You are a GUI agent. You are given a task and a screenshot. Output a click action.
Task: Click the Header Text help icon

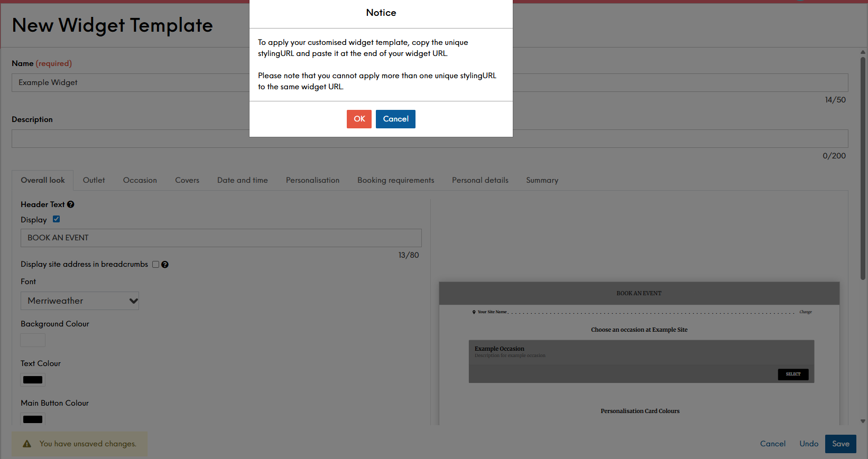pos(70,204)
